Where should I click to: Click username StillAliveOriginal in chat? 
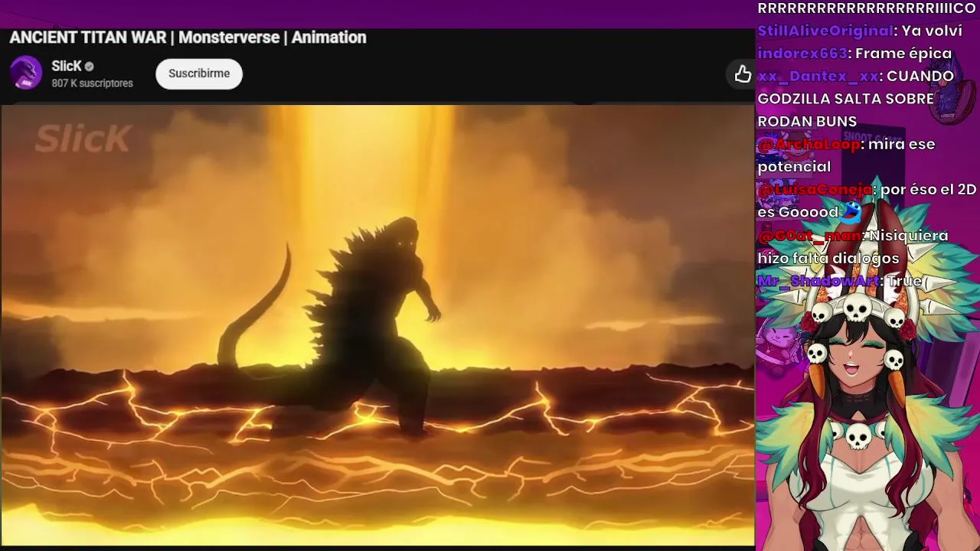[826, 31]
